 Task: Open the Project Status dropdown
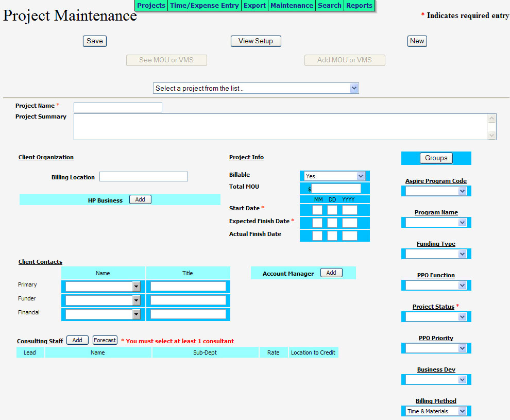pos(436,317)
